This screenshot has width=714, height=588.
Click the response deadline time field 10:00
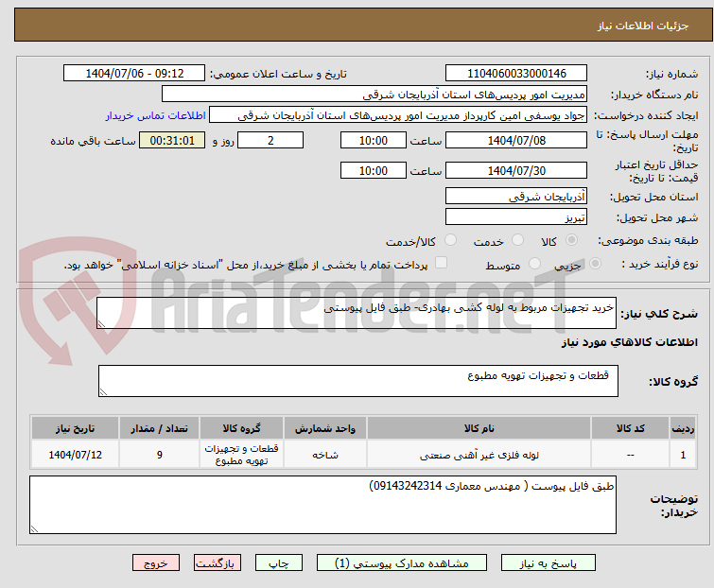click(x=374, y=140)
